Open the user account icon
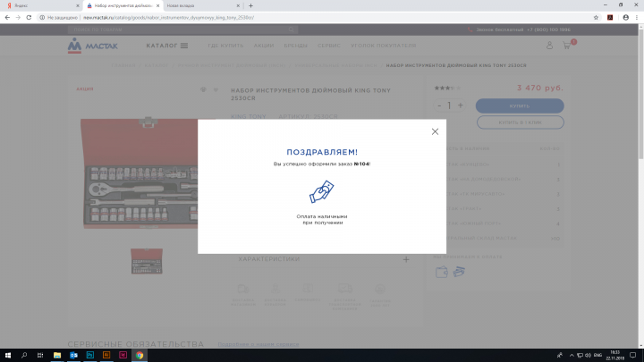Viewport: 644px width, 362px height. coord(549,46)
